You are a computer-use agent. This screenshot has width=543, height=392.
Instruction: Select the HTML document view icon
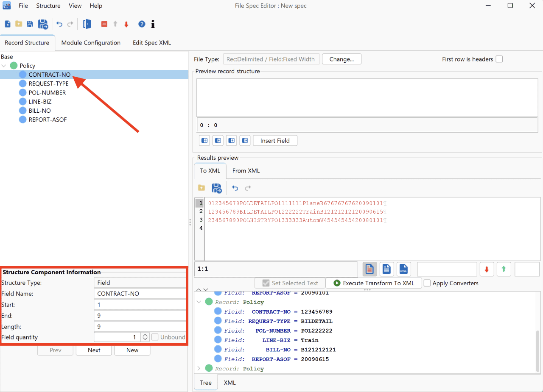[403, 269]
